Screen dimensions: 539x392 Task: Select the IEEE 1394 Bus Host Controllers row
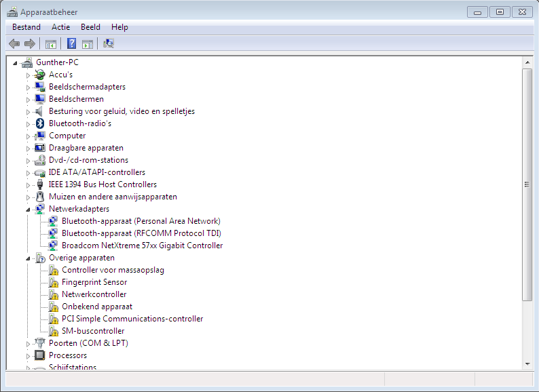pyautogui.click(x=103, y=184)
